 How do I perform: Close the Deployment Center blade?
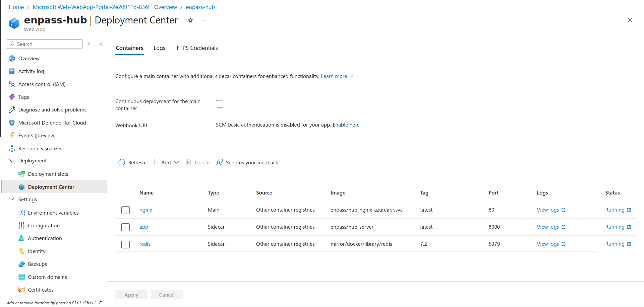point(630,20)
